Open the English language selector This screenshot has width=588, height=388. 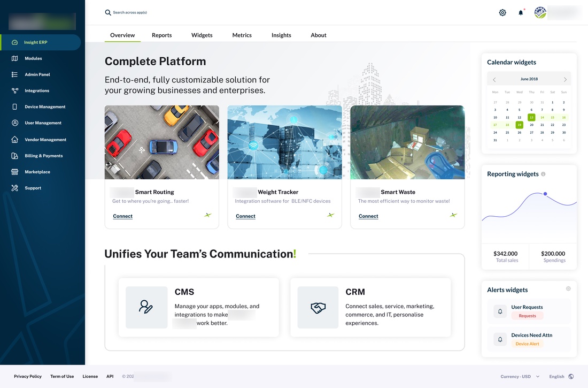click(x=561, y=376)
